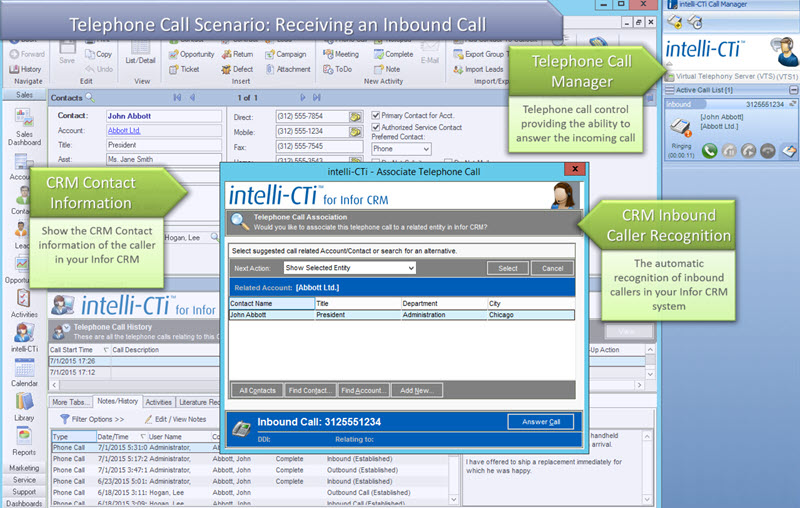Switch to the Activities tab
Screen dimensions: 800x508
click(x=159, y=402)
